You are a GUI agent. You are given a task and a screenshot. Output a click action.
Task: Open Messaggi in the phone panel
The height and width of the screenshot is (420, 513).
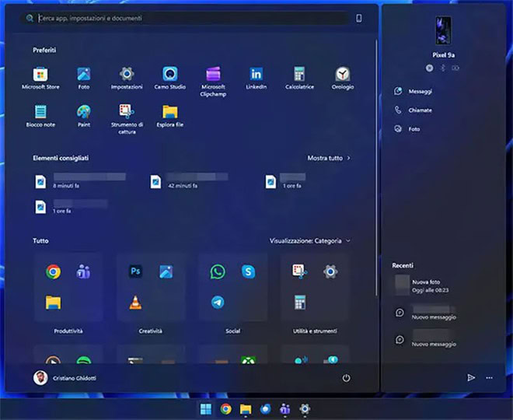coord(413,91)
